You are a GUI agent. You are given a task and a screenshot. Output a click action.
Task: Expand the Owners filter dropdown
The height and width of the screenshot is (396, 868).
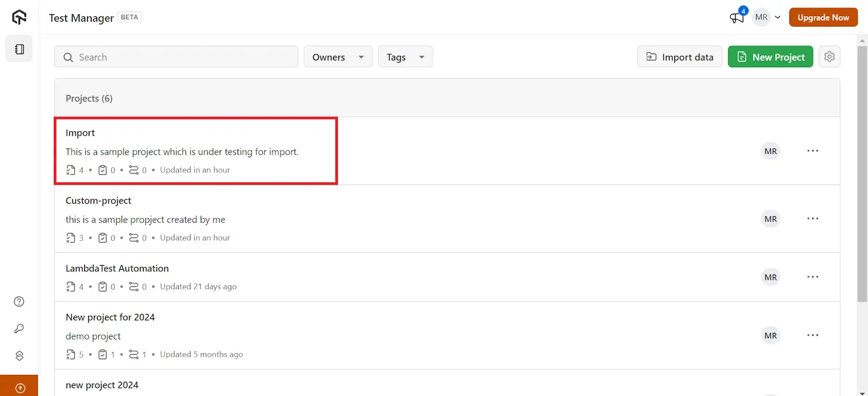click(337, 57)
